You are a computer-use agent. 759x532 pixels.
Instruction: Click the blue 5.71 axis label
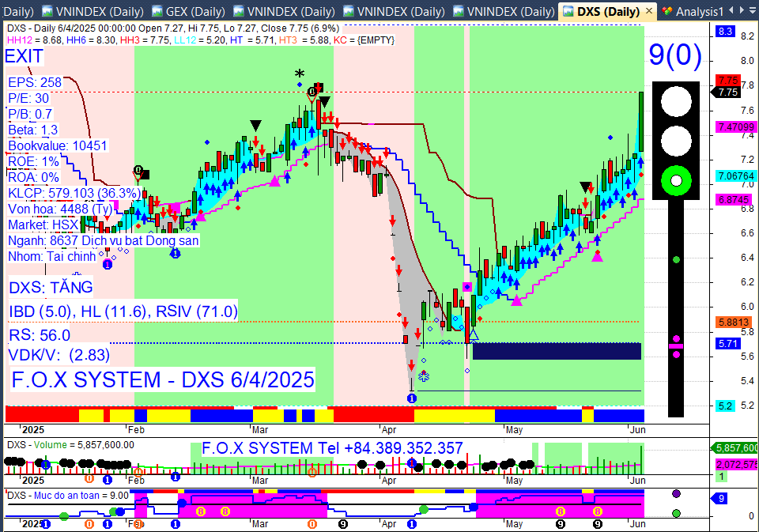[x=728, y=344]
